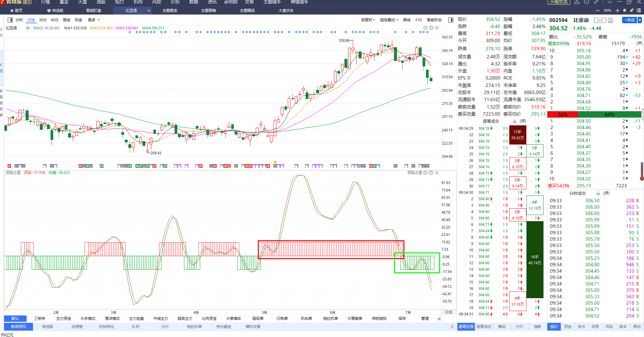Open 波段之星 help question icon
Viewport: 644px width, 337px height.
tap(431, 173)
